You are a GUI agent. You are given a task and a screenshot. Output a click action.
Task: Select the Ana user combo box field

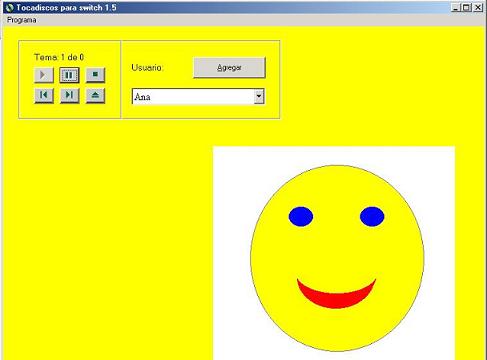[198, 97]
